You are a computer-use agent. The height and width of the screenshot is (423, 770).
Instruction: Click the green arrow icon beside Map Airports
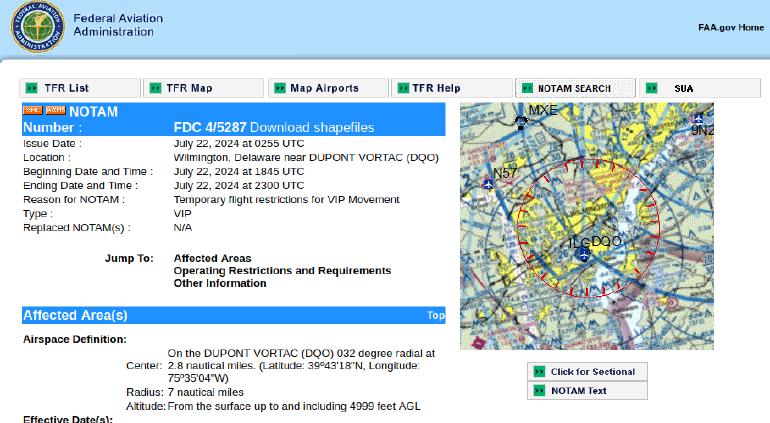(280, 88)
